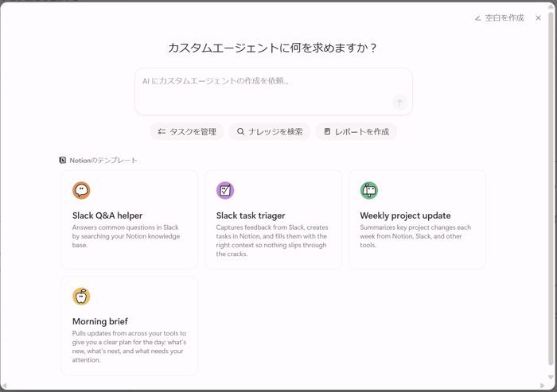The height and width of the screenshot is (392, 557).
Task: Click the Slack task triager description text
Action: [272, 240]
